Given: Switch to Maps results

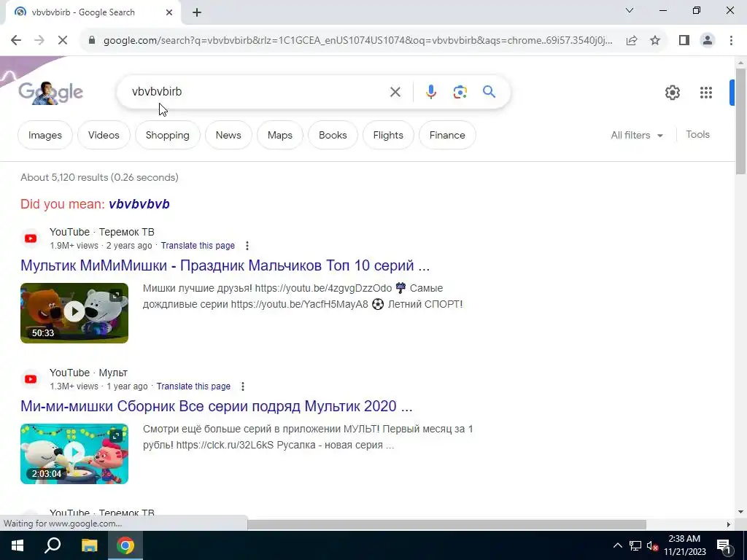Looking at the screenshot, I should pyautogui.click(x=279, y=135).
